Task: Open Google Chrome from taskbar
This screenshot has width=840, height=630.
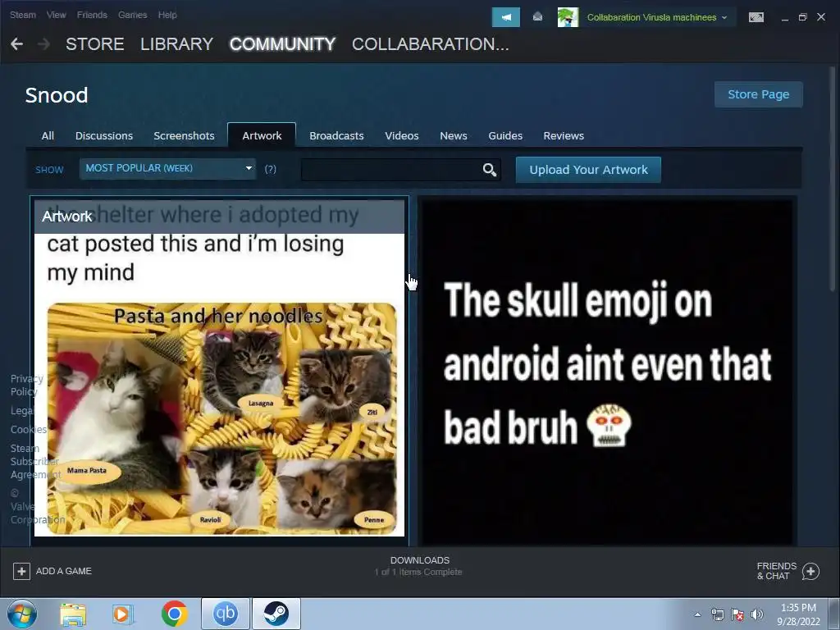Action: click(x=174, y=614)
